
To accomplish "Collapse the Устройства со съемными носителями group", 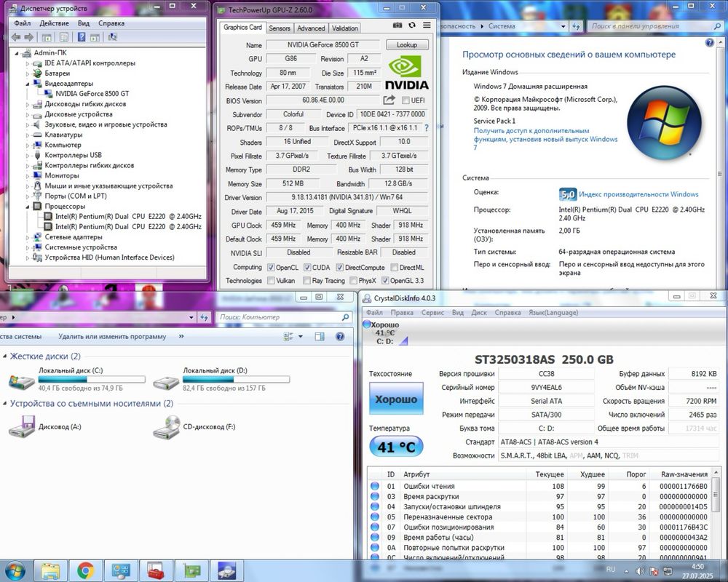I will 5,403.
